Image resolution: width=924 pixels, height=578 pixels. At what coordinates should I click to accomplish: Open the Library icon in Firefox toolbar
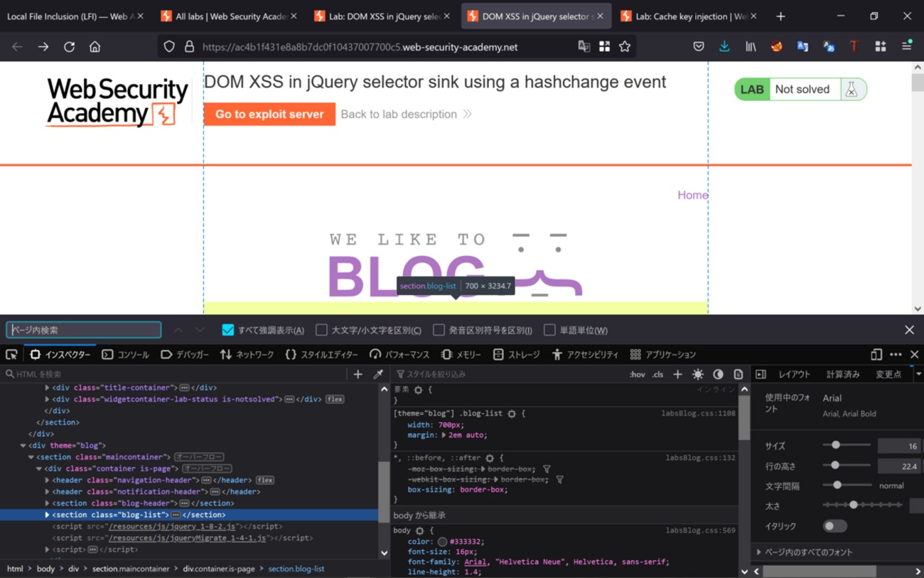751,46
